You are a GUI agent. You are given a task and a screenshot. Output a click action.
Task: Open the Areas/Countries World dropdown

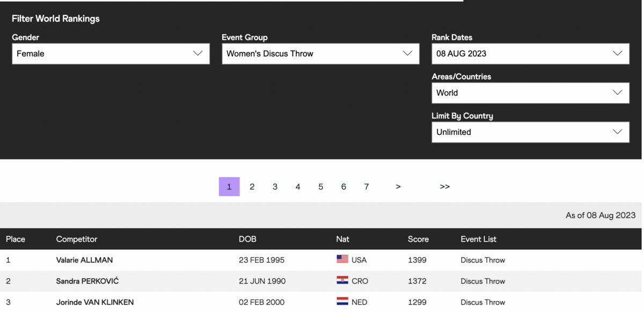(x=530, y=93)
